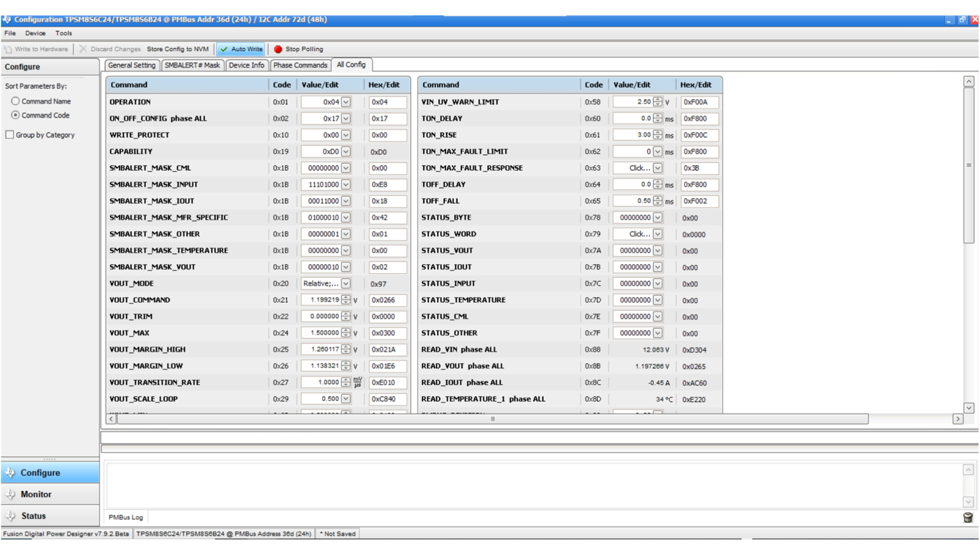Click the Discard Changes X icon
The height and width of the screenshot is (547, 980).
point(83,48)
